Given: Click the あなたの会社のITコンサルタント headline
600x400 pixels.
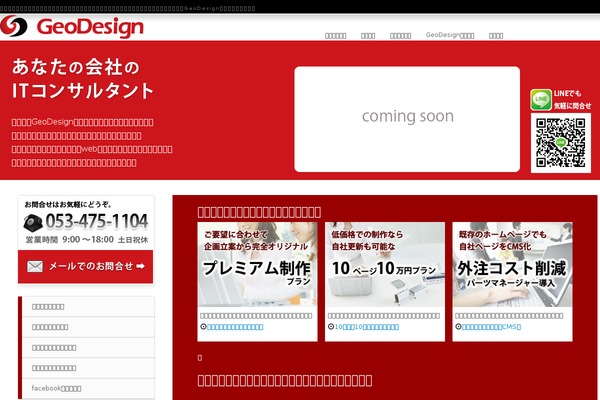Looking at the screenshot, I should 83,79.
